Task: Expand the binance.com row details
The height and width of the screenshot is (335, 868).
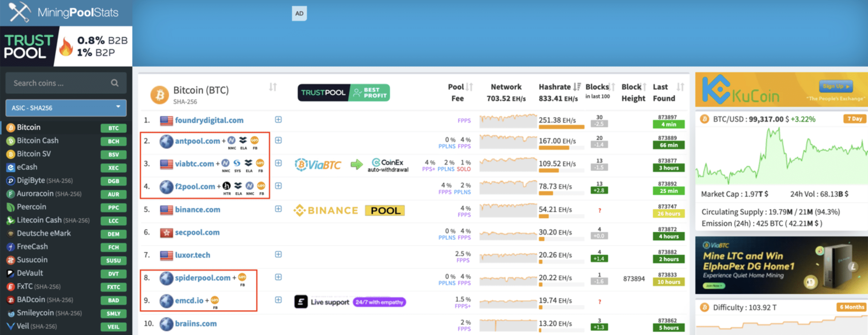Action: [x=278, y=209]
